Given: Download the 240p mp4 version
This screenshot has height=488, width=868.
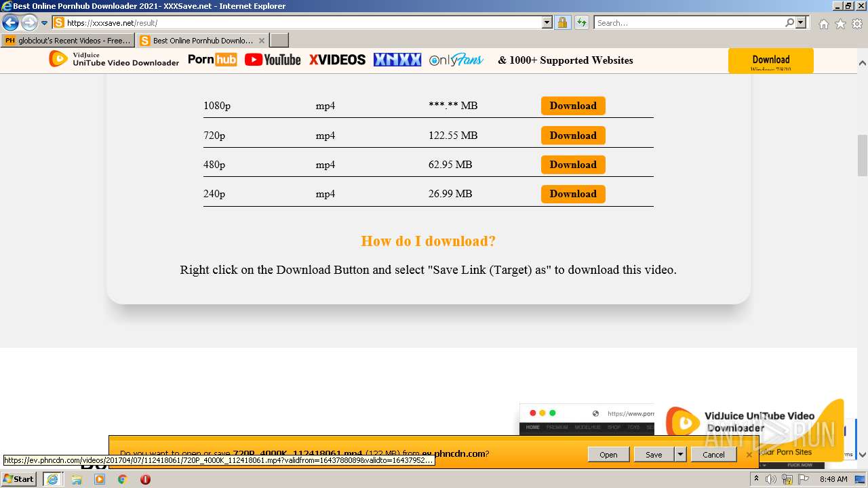Looking at the screenshot, I should coord(573,194).
